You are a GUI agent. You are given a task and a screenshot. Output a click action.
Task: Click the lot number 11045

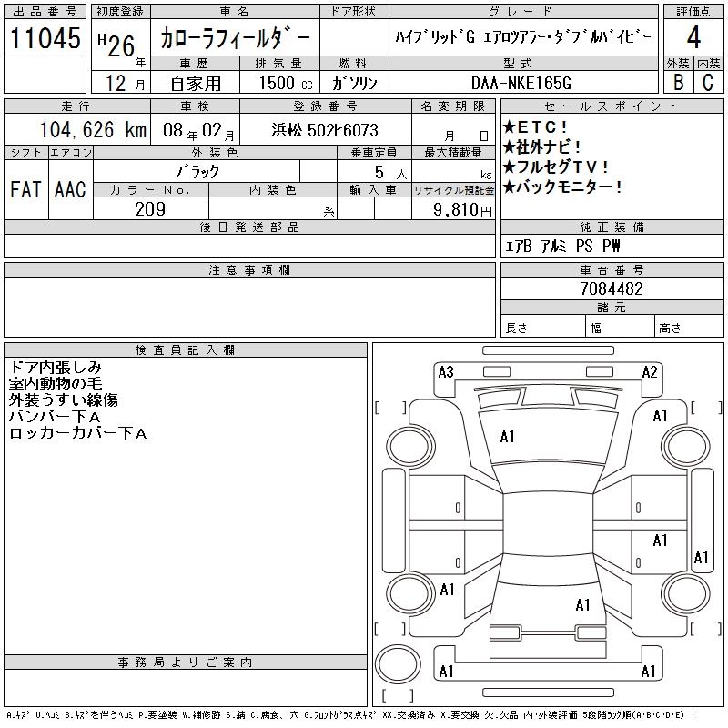point(45,38)
